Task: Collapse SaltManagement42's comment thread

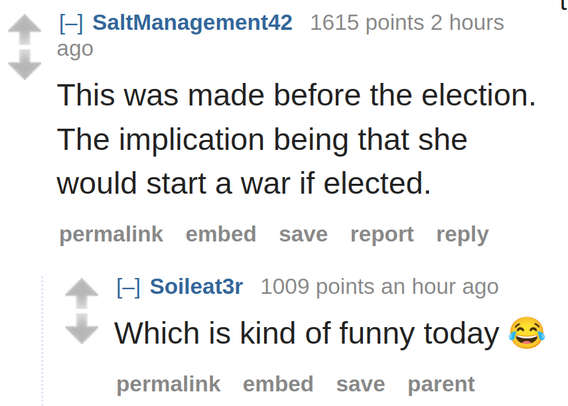Action: [71, 23]
